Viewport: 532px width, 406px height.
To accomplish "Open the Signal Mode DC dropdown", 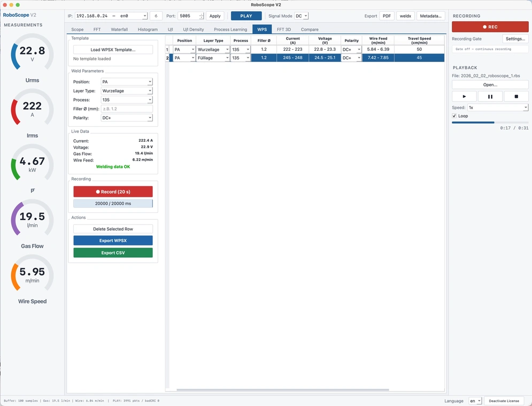I will (x=301, y=16).
